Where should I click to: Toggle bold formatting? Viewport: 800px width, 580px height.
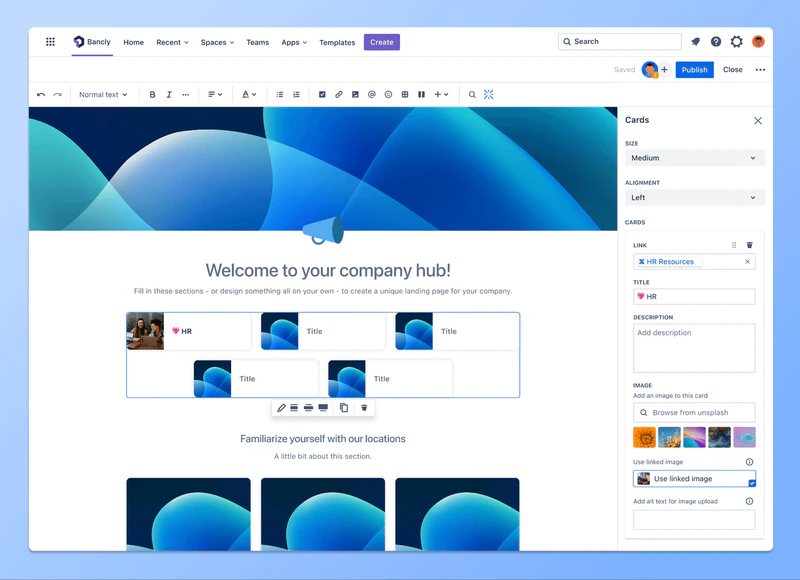(x=152, y=94)
